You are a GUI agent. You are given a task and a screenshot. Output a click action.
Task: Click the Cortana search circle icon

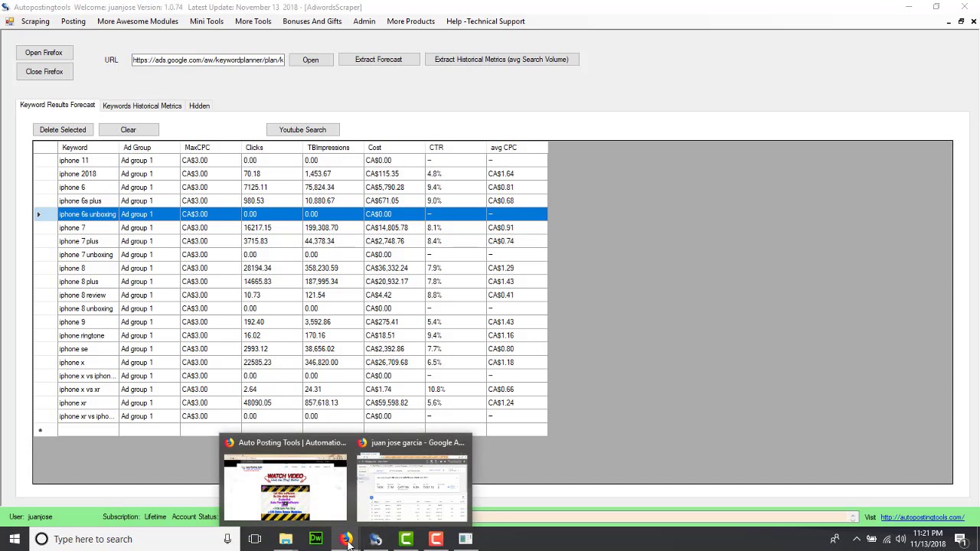(41, 539)
